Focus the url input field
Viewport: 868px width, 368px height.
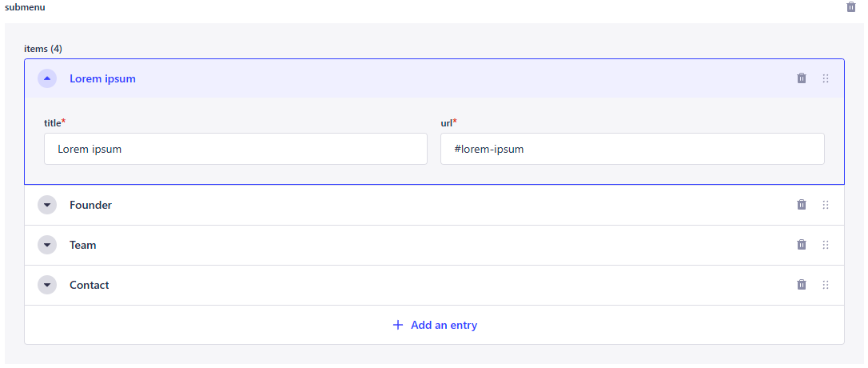(632, 149)
